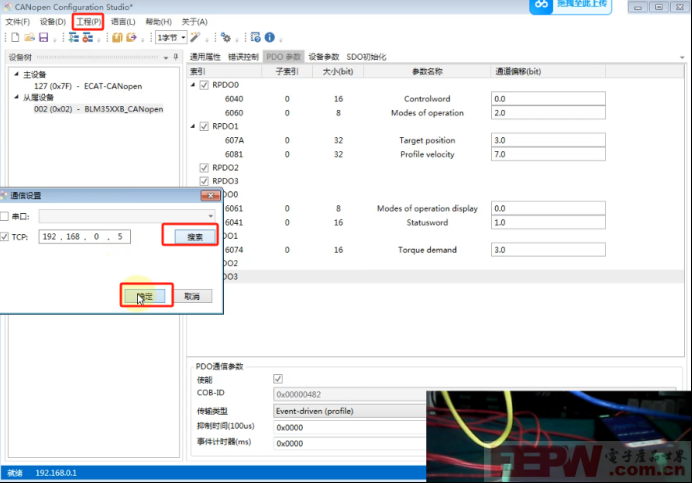The width and height of the screenshot is (692, 483).
Task: Click the cloud upload button at top
Action: [570, 5]
